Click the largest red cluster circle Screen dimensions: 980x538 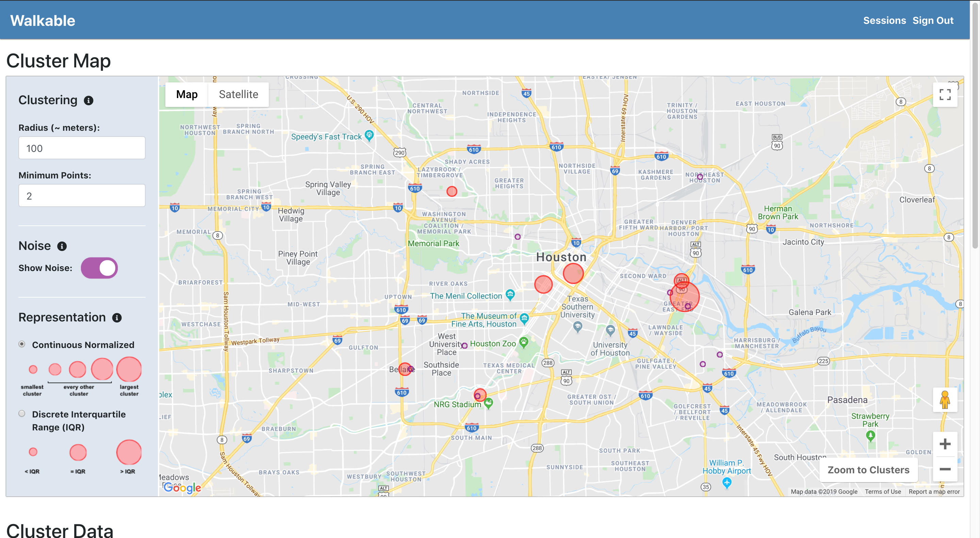point(685,297)
